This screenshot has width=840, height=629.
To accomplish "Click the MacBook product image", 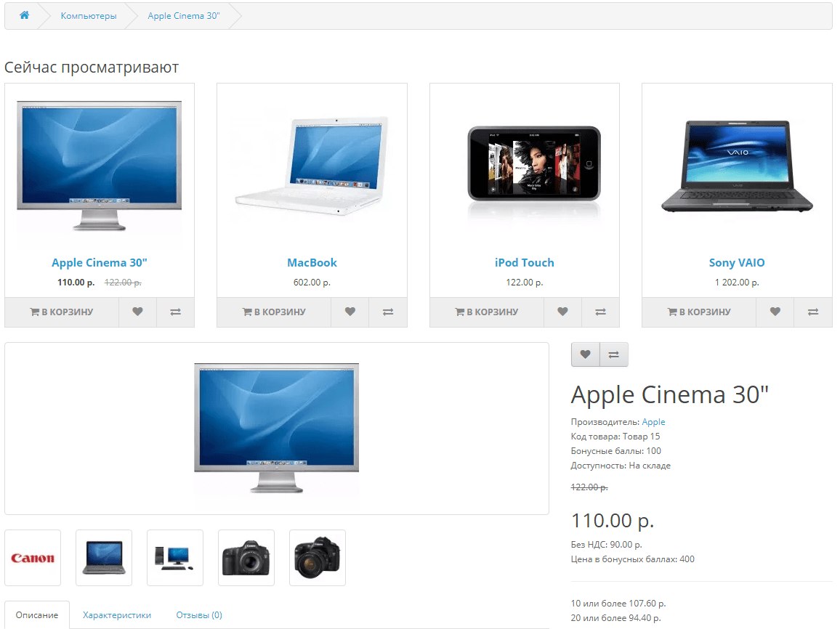I will [312, 166].
